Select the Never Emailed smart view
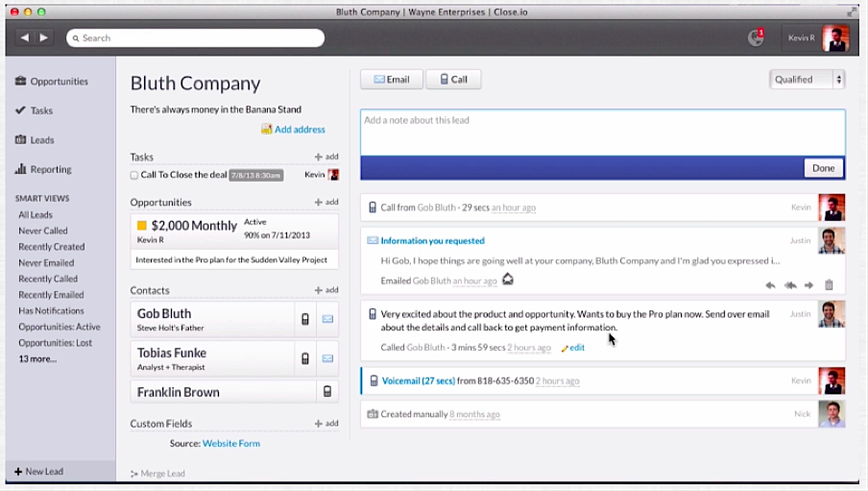The height and width of the screenshot is (491, 868). (x=46, y=262)
